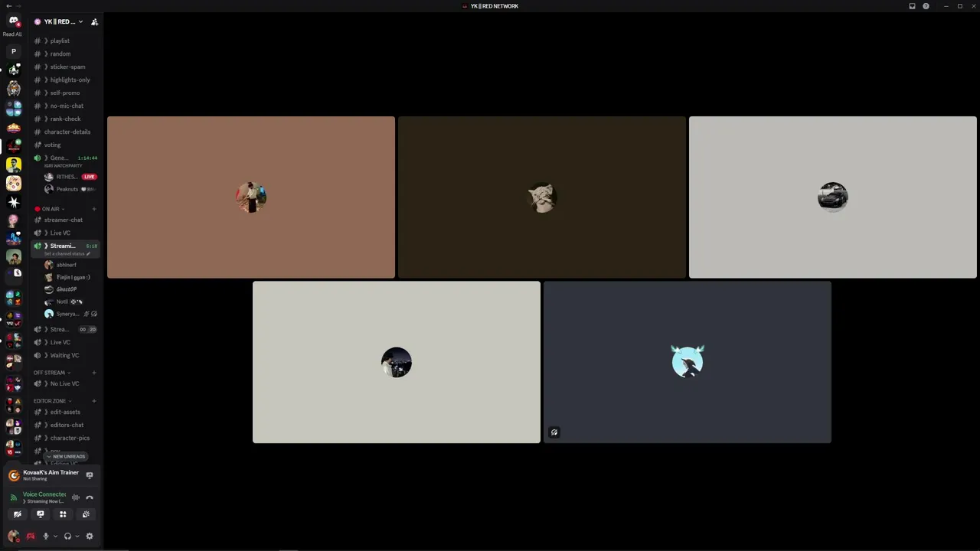Turn on camera in voice panel
This screenshot has height=551, width=980.
click(17, 514)
